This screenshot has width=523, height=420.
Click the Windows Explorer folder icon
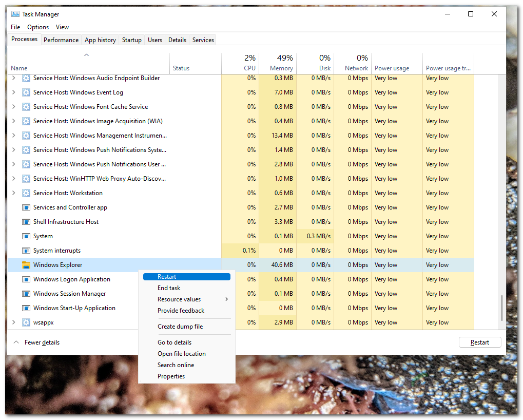[x=26, y=265]
